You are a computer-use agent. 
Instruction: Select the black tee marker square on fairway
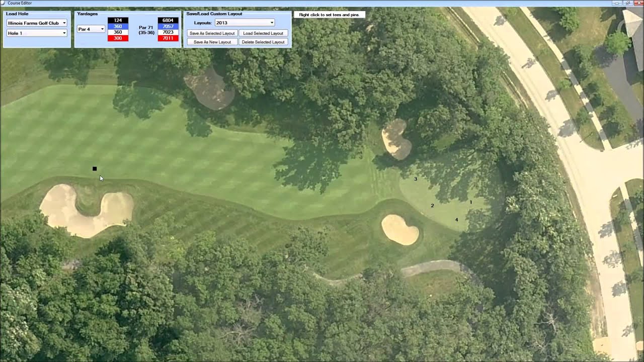pyautogui.click(x=95, y=169)
